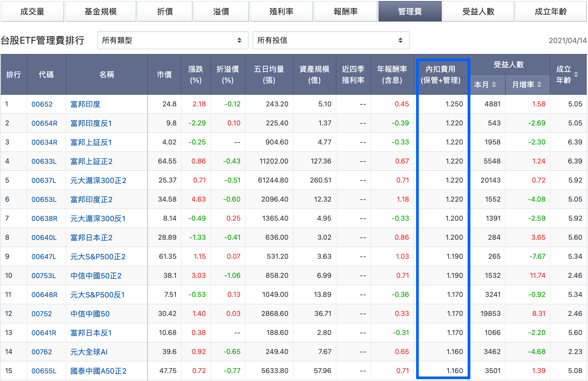Click the 國泰中國A50正2 link
The height and width of the screenshot is (381, 588).
point(98,371)
